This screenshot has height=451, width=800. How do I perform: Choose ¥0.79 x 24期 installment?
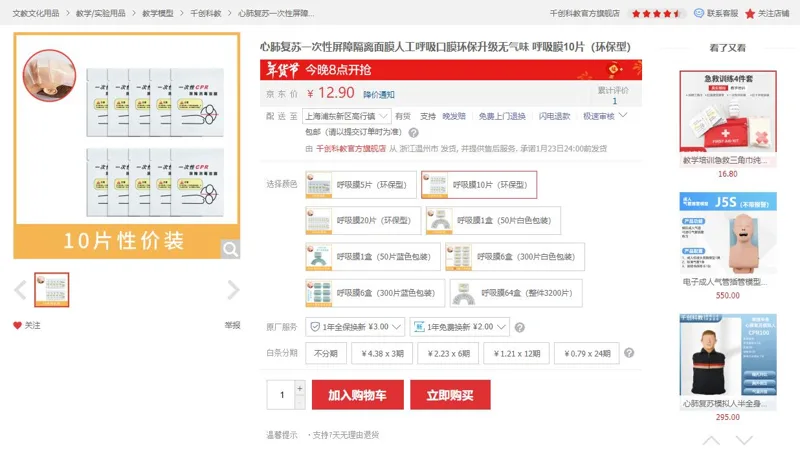pos(587,353)
